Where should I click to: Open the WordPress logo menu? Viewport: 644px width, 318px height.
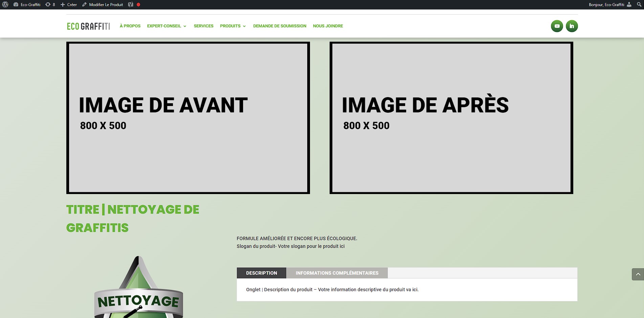(x=5, y=5)
